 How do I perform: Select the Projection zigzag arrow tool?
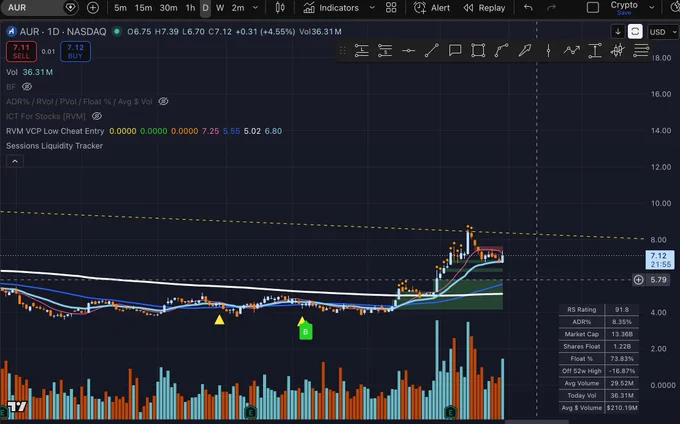coord(572,51)
